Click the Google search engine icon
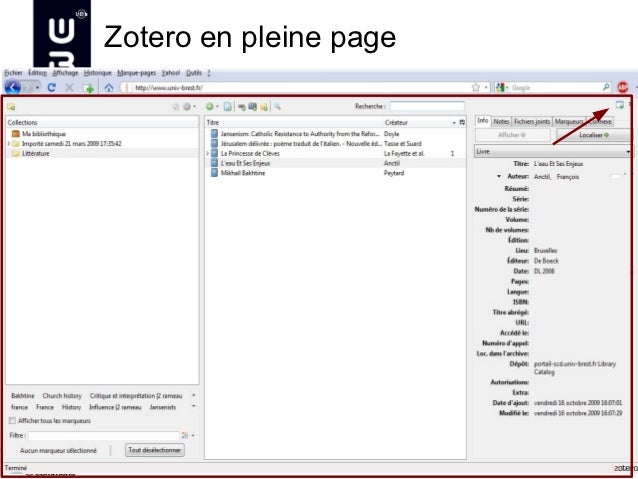This screenshot has width=638, height=479. point(500,87)
